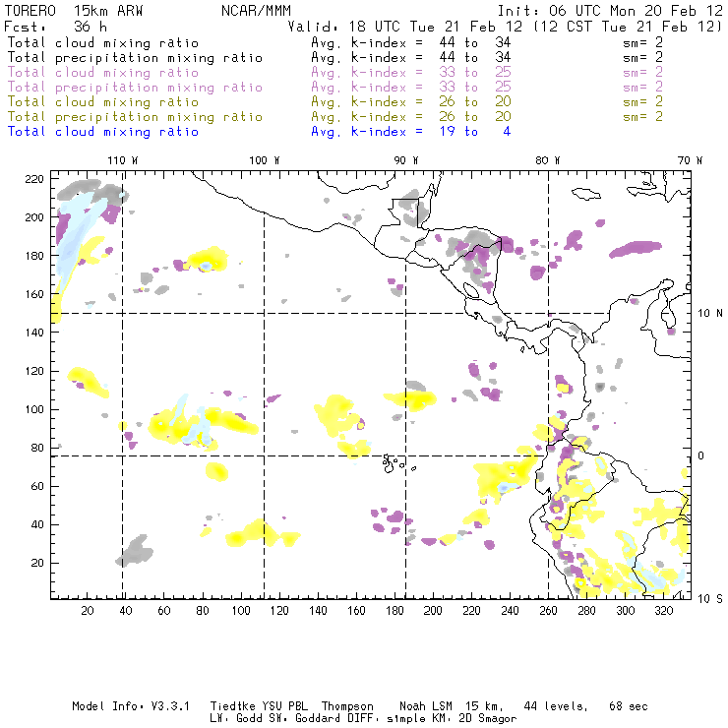Select the left-axis "160" grid number

(x=34, y=294)
